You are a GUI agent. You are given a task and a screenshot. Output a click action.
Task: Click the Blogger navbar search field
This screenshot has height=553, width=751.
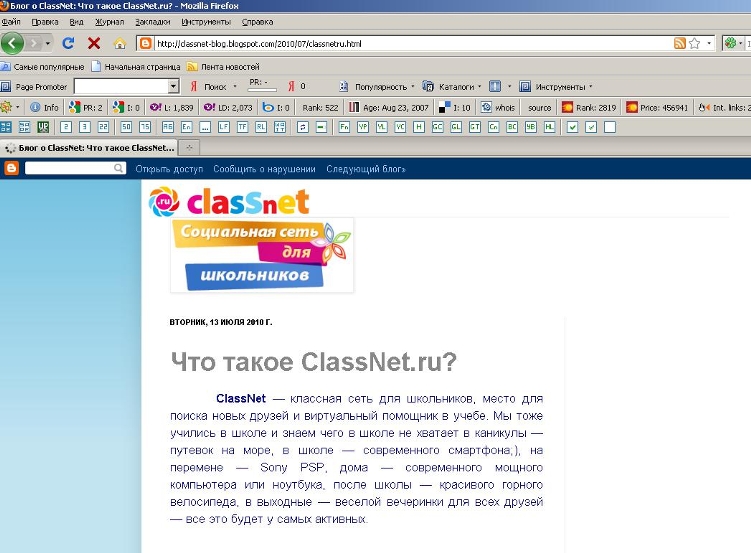click(x=75, y=168)
